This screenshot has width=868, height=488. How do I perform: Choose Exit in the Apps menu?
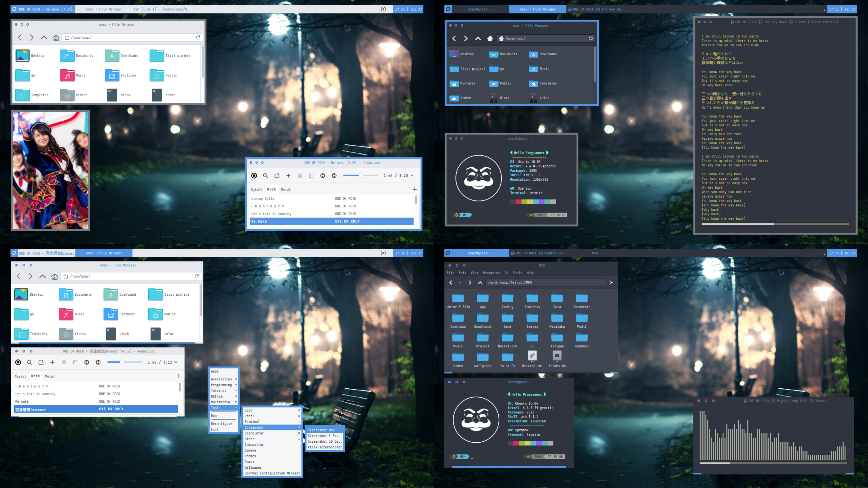pos(224,429)
